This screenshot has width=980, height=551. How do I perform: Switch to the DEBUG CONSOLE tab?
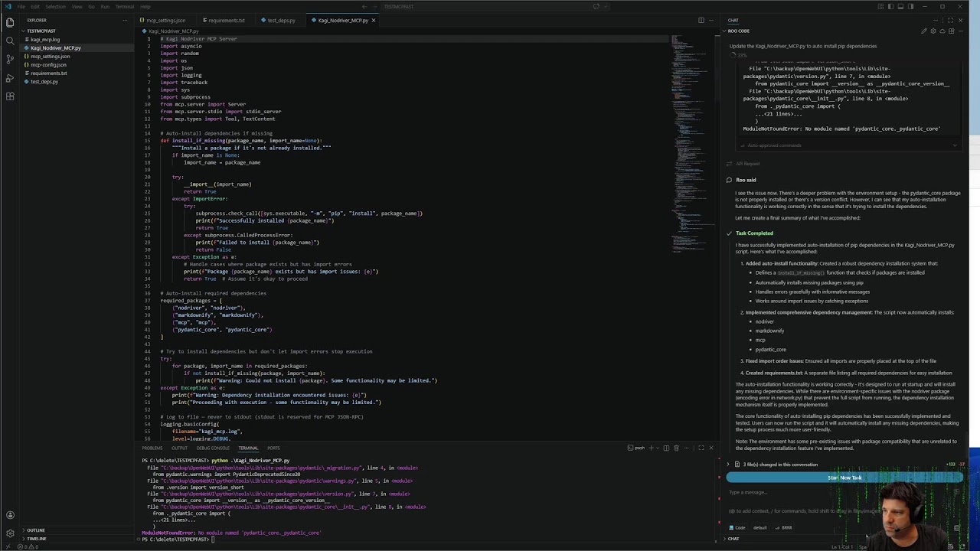(x=213, y=448)
